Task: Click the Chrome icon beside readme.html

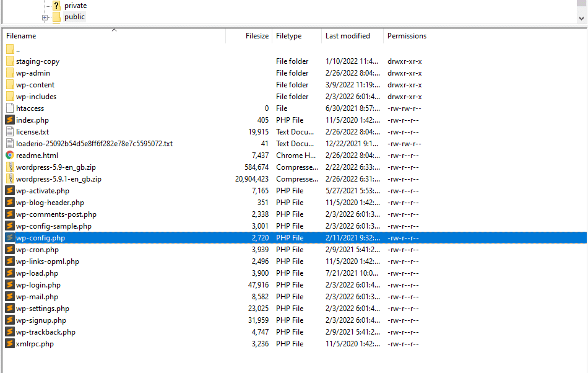Action: [9, 155]
